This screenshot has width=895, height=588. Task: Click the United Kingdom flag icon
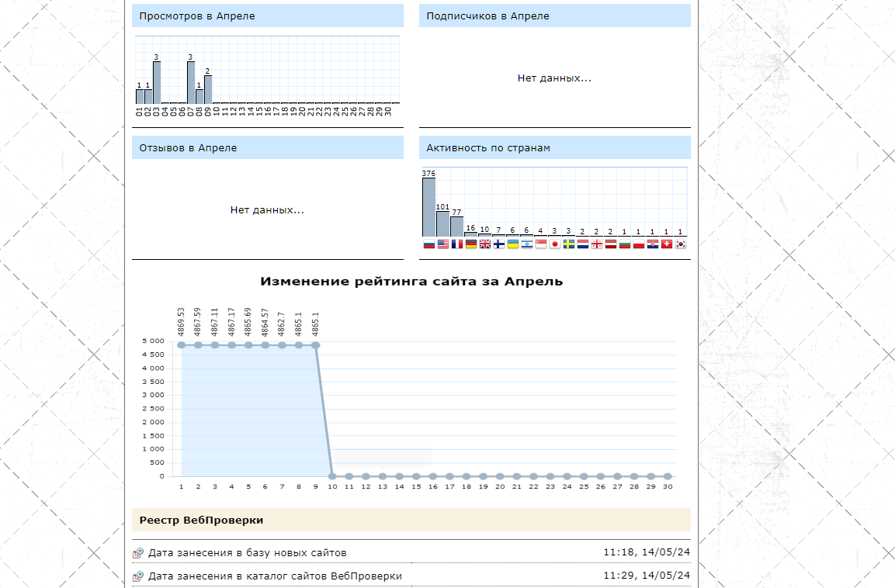click(x=485, y=244)
